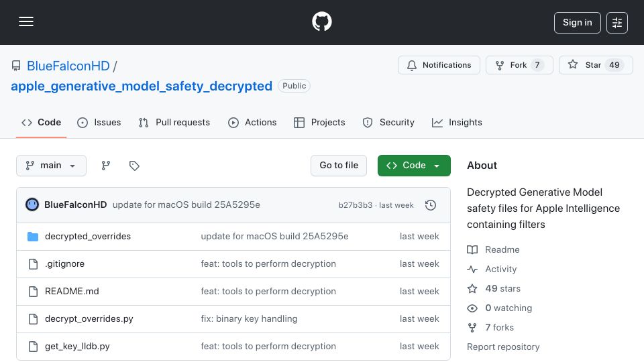Open the hamburger navigation menu

click(x=26, y=21)
